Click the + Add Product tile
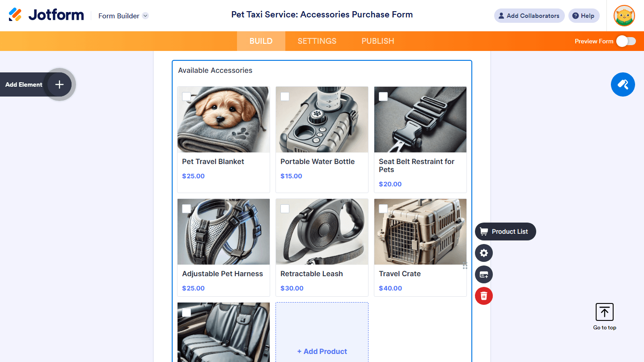Viewport: 644px width, 362px height. coord(322,351)
